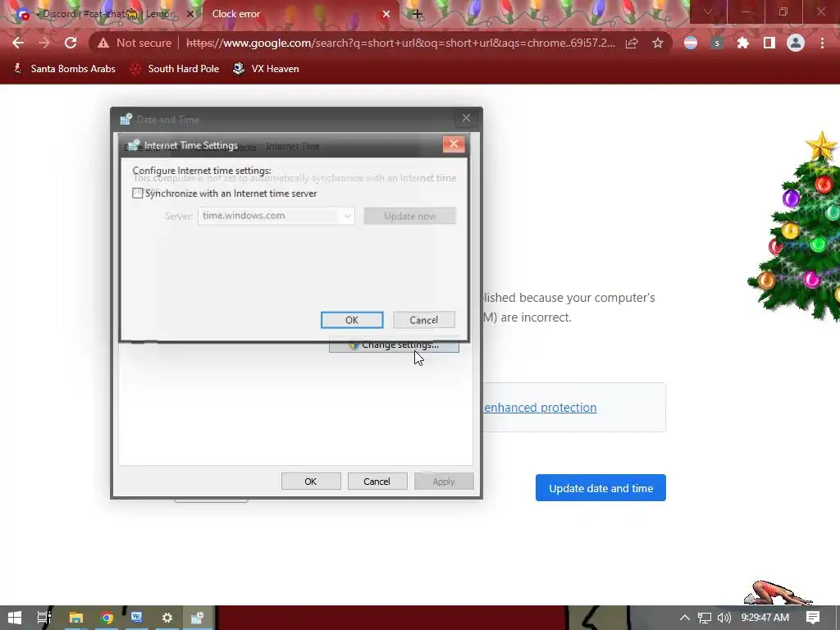840x630 pixels.
Task: Check Synchronize with an Internet time server
Action: point(138,194)
